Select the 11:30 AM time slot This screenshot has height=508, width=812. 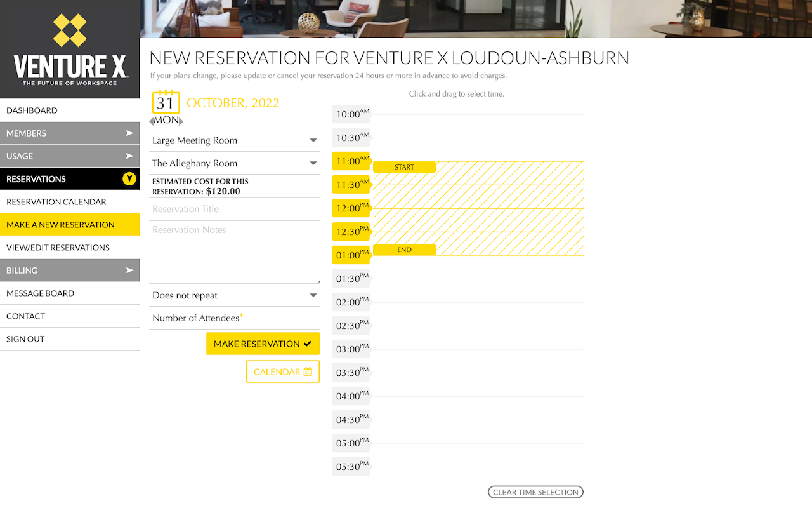pyautogui.click(x=351, y=185)
